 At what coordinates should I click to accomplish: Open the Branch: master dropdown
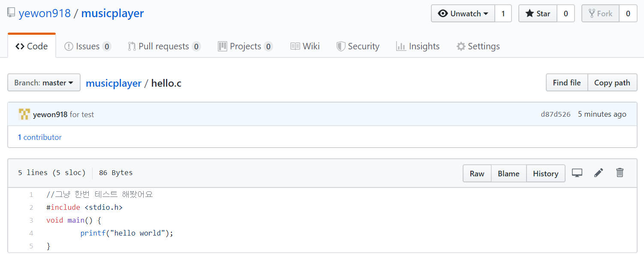44,82
